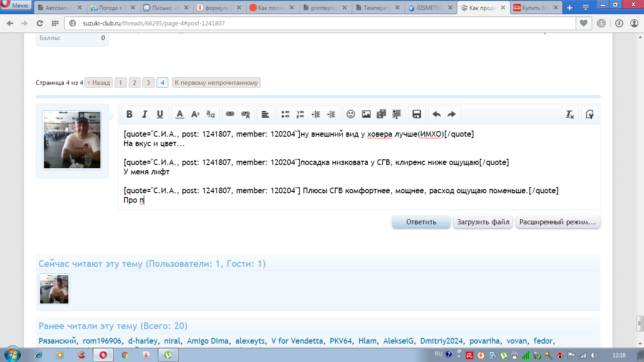The height and width of the screenshot is (362, 644).
Task: Insert a numbered ordered list
Action: click(x=300, y=114)
